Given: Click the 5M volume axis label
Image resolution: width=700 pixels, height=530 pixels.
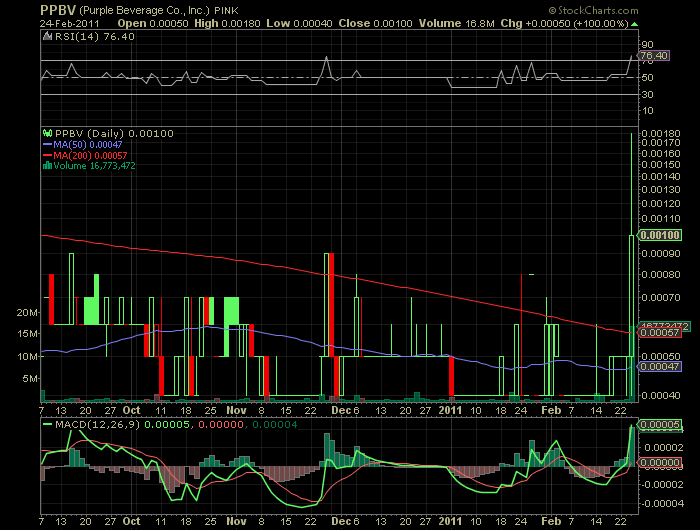Looking at the screenshot, I should click(x=30, y=379).
